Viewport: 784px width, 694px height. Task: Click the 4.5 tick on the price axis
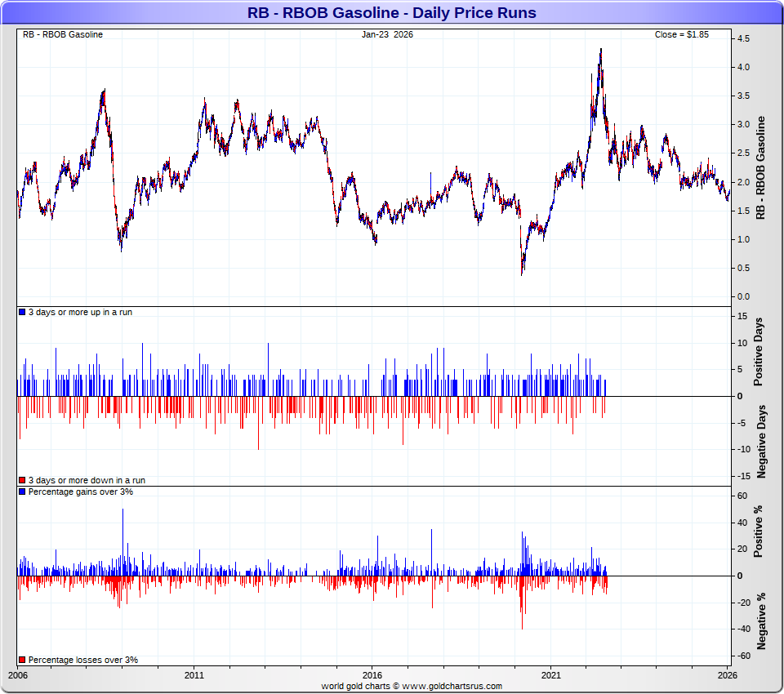[x=743, y=38]
